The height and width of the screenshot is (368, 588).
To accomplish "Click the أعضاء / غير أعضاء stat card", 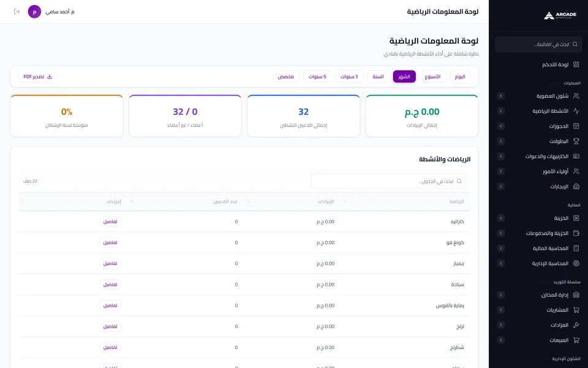I will pos(185,116).
